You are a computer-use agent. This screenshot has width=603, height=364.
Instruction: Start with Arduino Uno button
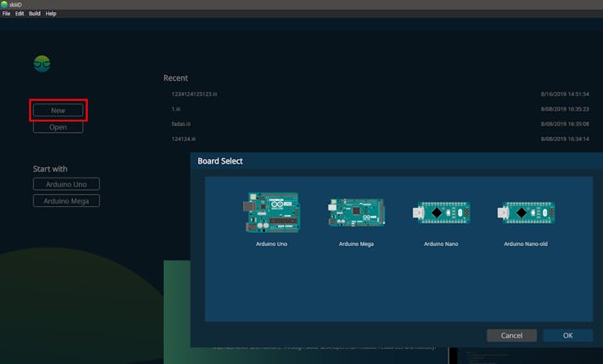point(66,184)
